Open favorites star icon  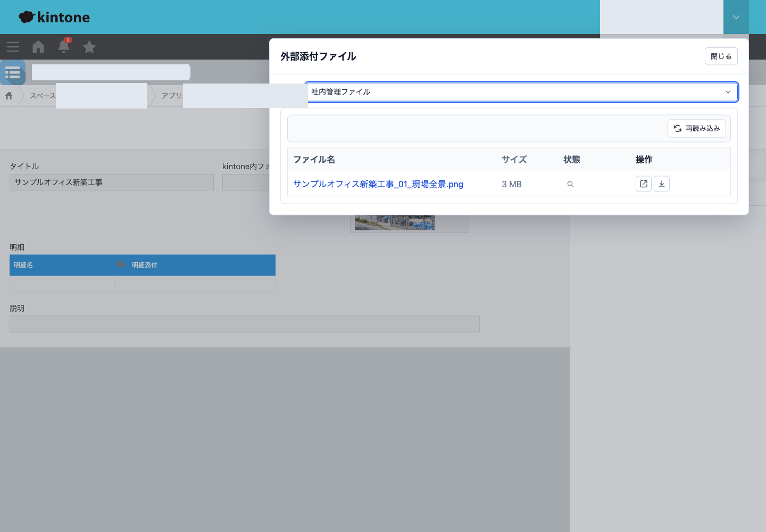pos(89,47)
